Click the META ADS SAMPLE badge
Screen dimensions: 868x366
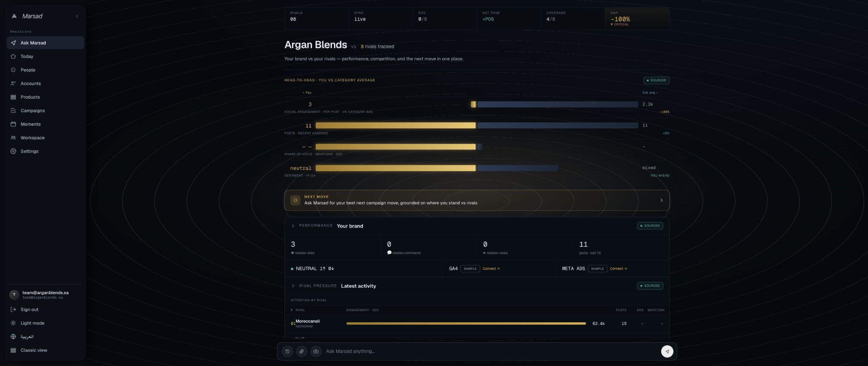[597, 269]
